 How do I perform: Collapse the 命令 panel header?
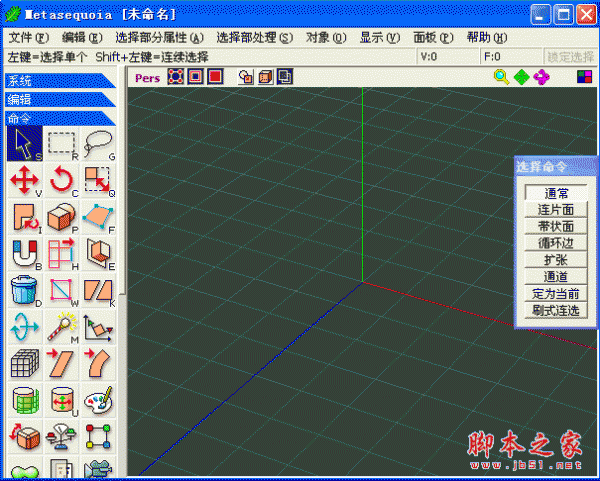[x=60, y=118]
